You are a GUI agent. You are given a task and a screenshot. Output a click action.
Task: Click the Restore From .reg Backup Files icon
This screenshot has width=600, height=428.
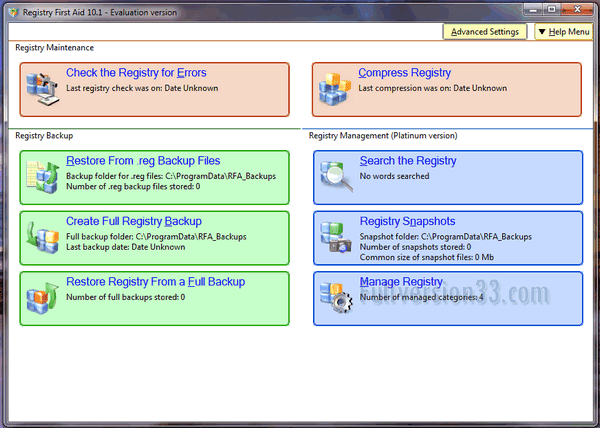pyautogui.click(x=43, y=177)
